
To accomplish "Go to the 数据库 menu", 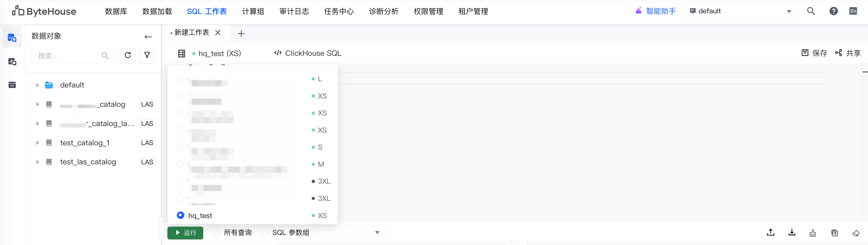I will (x=116, y=12).
